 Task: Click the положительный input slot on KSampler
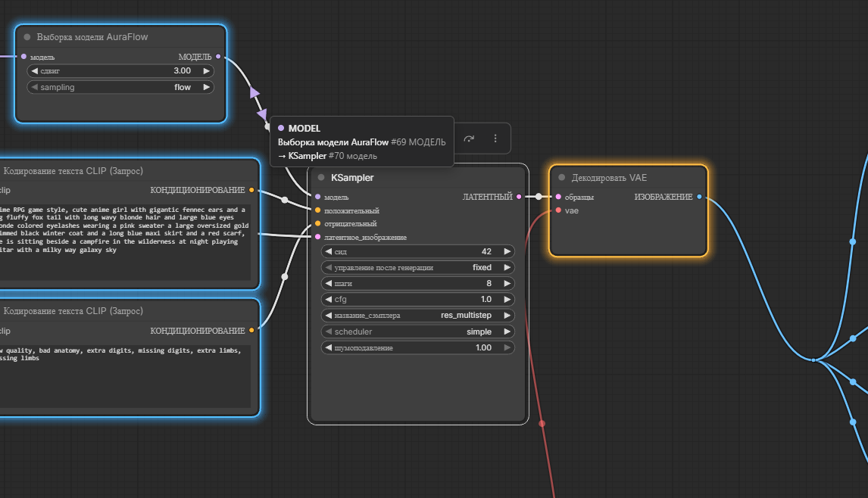318,210
